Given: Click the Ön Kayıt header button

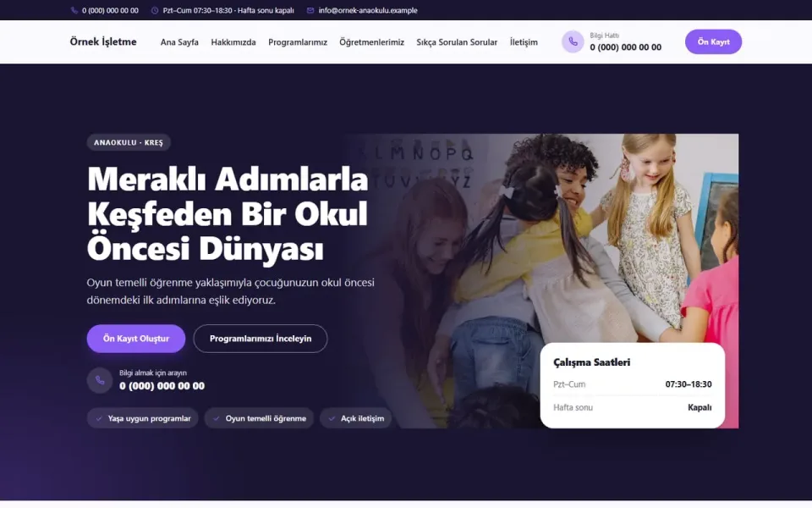Looking at the screenshot, I should pyautogui.click(x=713, y=42).
